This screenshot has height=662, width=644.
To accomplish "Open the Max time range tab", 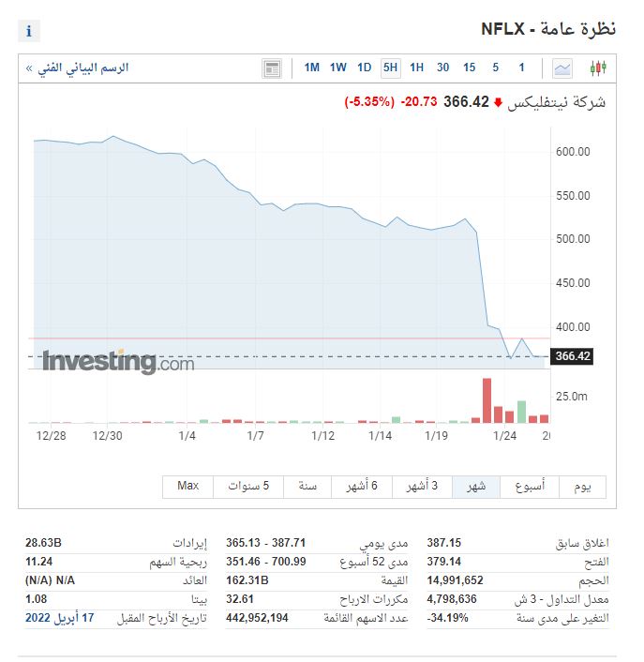I will [188, 486].
